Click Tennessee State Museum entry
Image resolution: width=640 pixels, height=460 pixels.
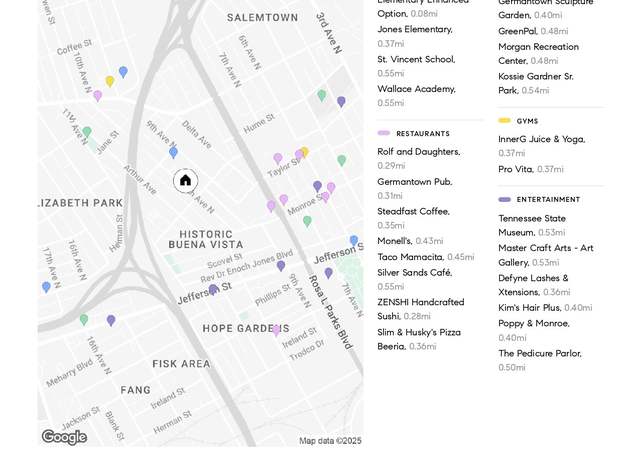(x=532, y=225)
